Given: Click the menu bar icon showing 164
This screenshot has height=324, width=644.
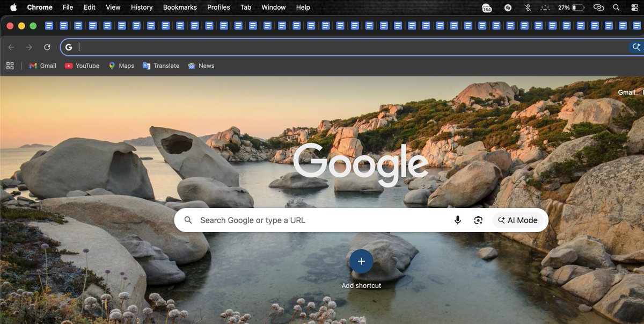Looking at the screenshot, I should (x=487, y=8).
